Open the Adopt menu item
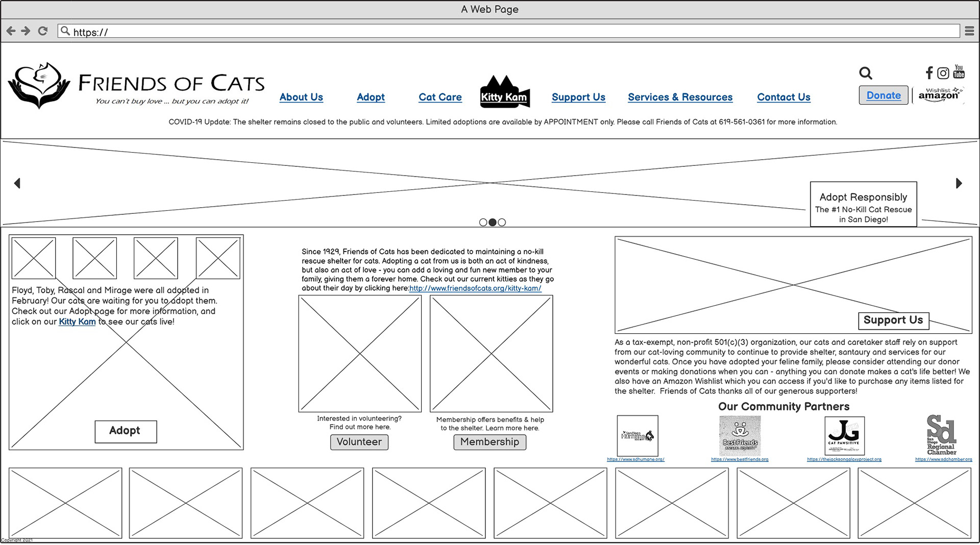This screenshot has width=980, height=545. (x=371, y=97)
